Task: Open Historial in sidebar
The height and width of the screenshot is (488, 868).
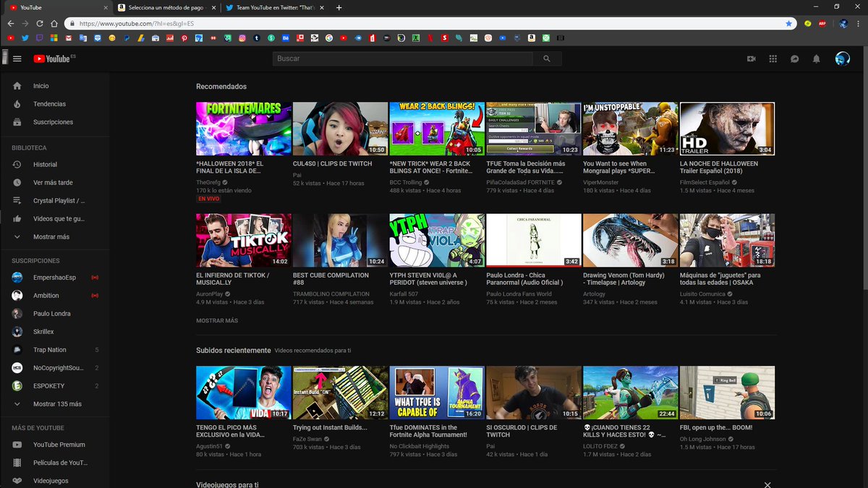Action: [x=55, y=165]
